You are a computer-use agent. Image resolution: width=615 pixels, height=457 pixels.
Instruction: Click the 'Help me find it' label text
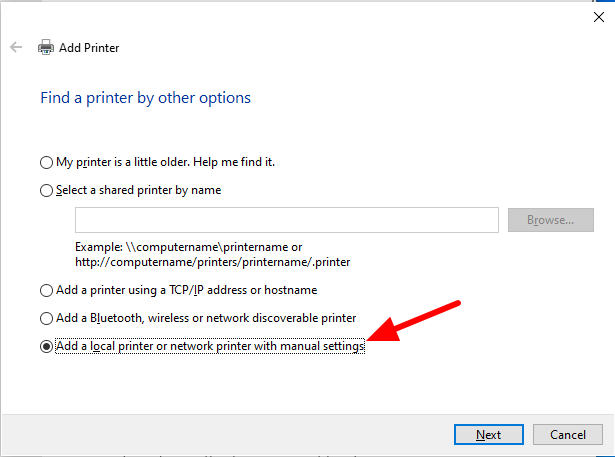pyautogui.click(x=234, y=162)
